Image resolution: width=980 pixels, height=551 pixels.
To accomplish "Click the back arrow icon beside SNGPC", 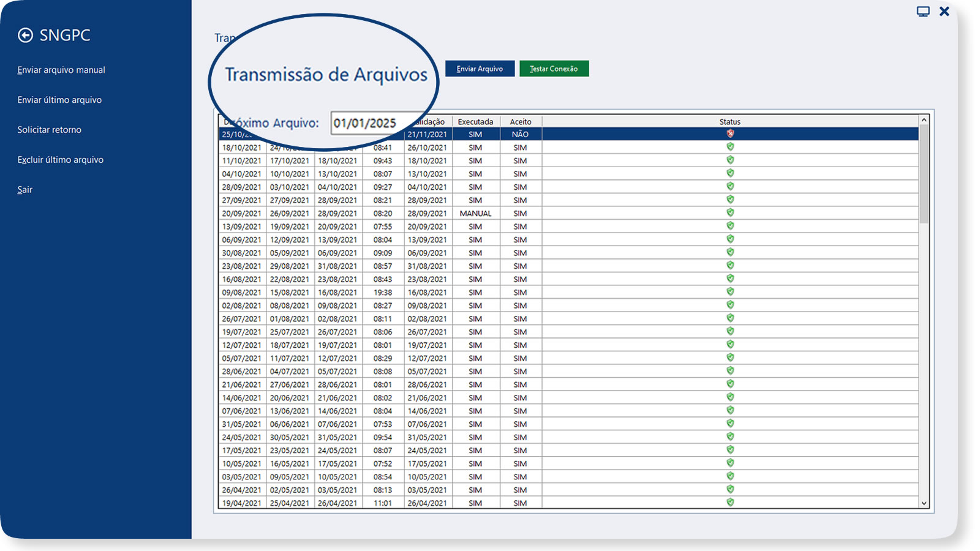I will pyautogui.click(x=25, y=36).
